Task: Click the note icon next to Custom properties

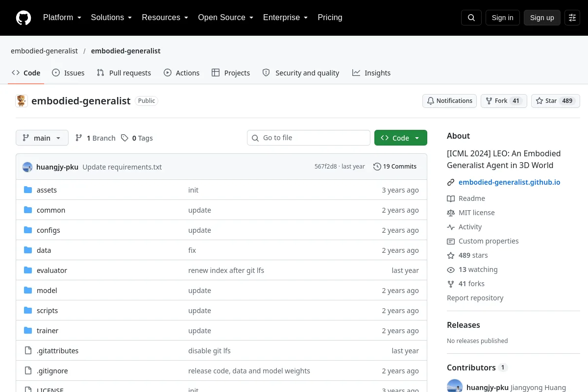Action: [451, 241]
